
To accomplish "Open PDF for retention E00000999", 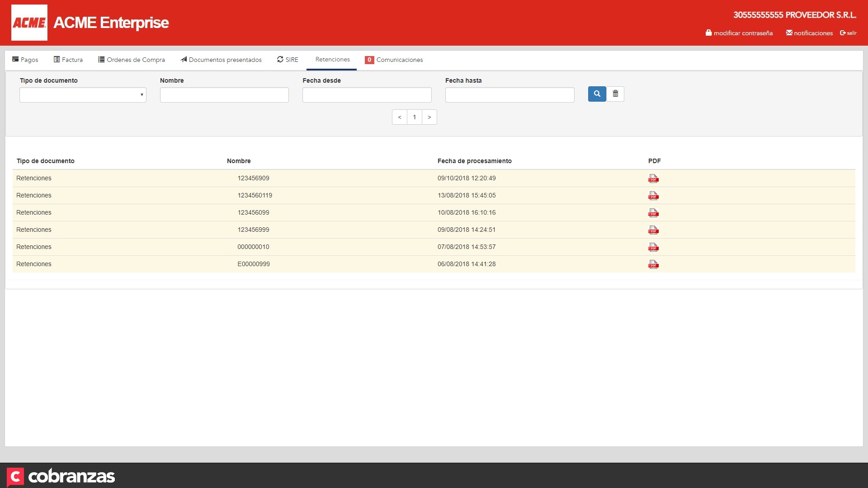I will [x=653, y=264].
